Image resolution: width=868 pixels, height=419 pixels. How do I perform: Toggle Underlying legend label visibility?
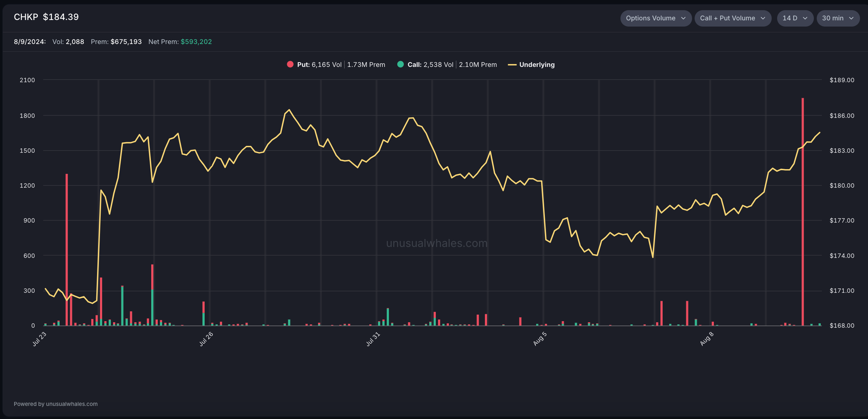(537, 65)
